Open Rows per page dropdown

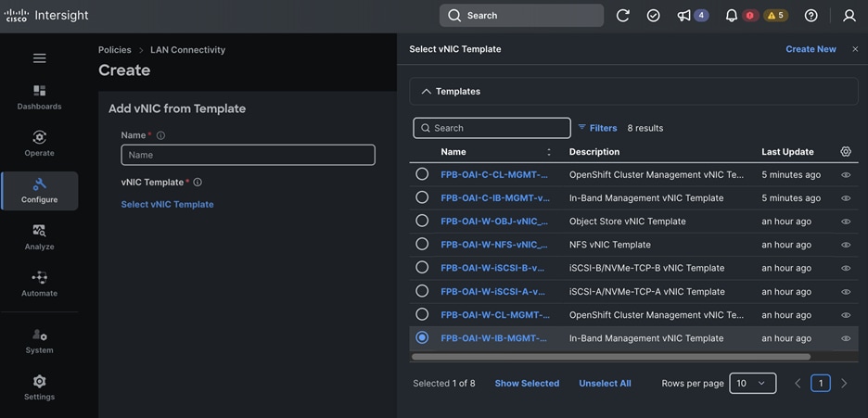pos(752,383)
